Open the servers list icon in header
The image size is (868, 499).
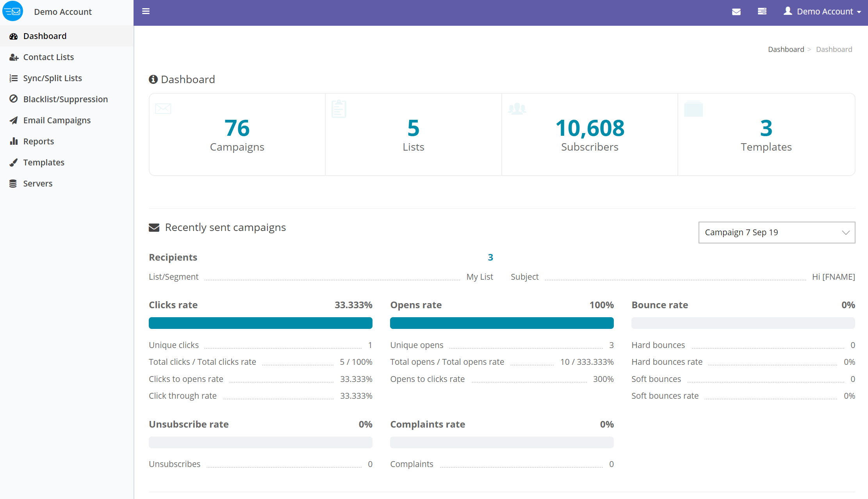click(x=762, y=11)
